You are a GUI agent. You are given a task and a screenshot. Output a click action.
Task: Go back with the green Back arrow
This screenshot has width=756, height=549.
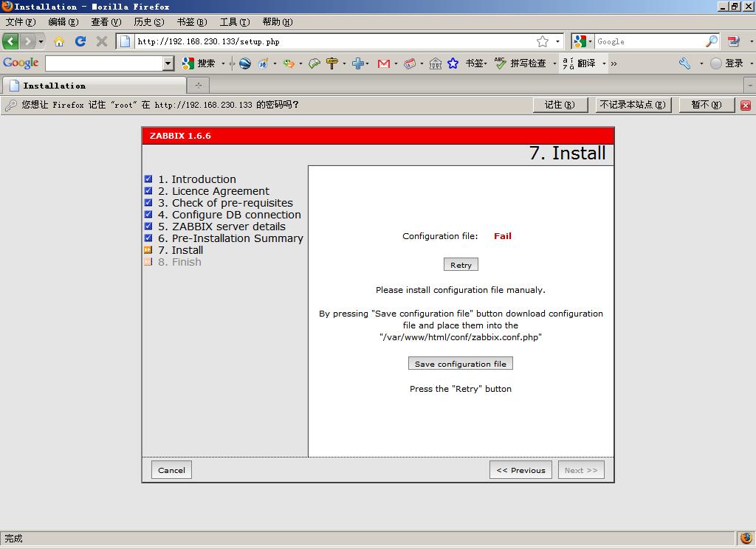(10, 41)
